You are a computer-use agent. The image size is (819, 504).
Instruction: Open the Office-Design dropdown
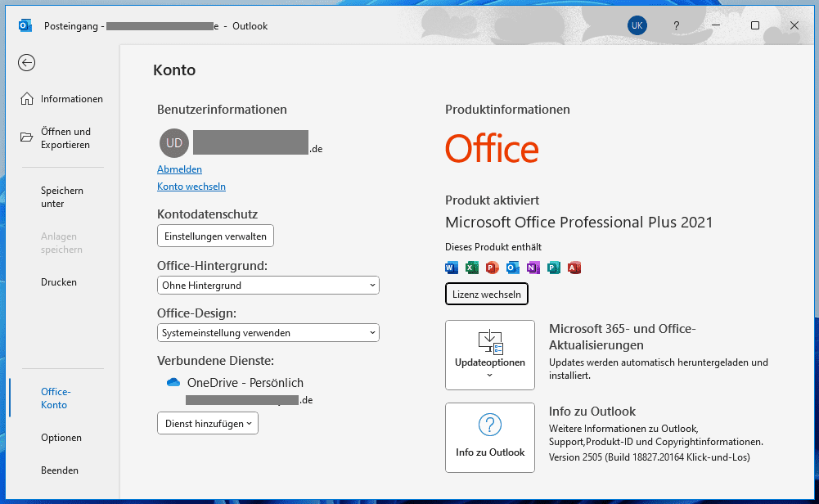click(268, 333)
